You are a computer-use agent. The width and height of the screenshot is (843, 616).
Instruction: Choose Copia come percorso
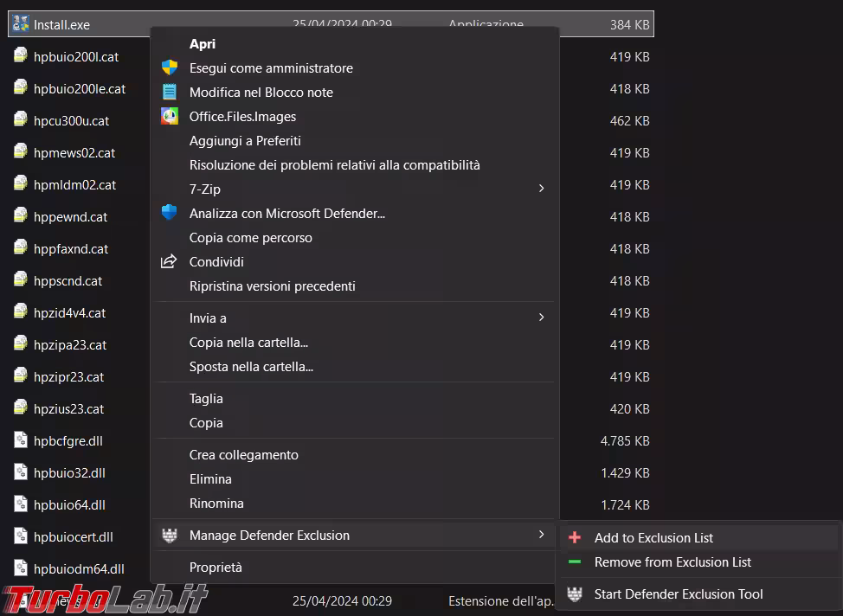click(251, 237)
